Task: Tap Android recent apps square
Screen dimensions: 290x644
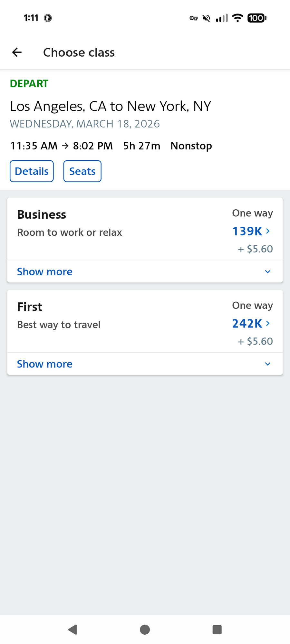Action: click(x=217, y=630)
